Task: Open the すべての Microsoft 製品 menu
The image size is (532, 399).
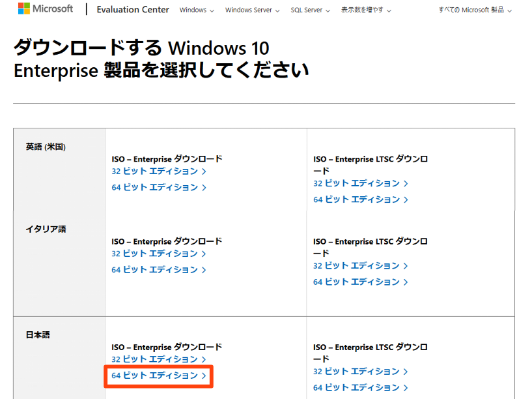Action: click(475, 10)
